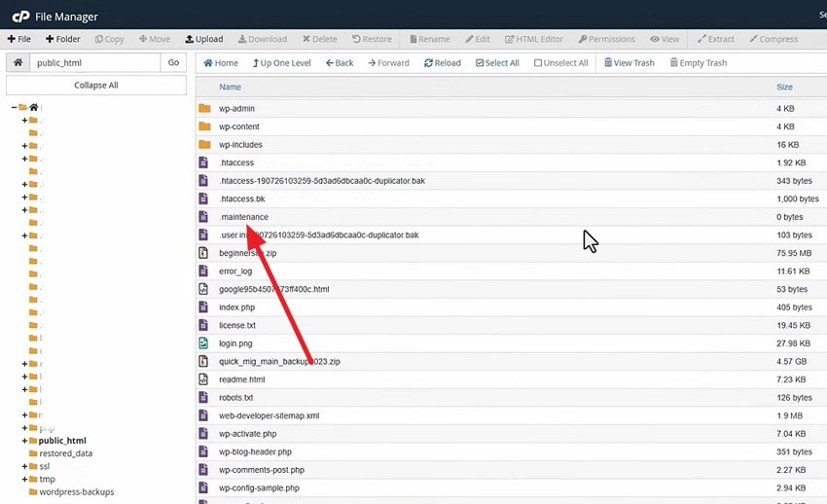Select the .maintenance file
The height and width of the screenshot is (504, 827).
(x=243, y=217)
